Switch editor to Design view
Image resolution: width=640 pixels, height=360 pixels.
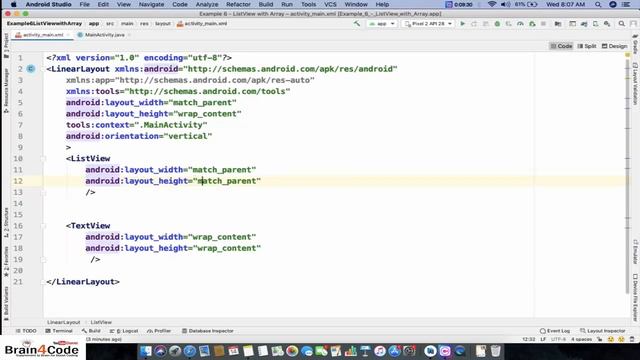pos(614,46)
